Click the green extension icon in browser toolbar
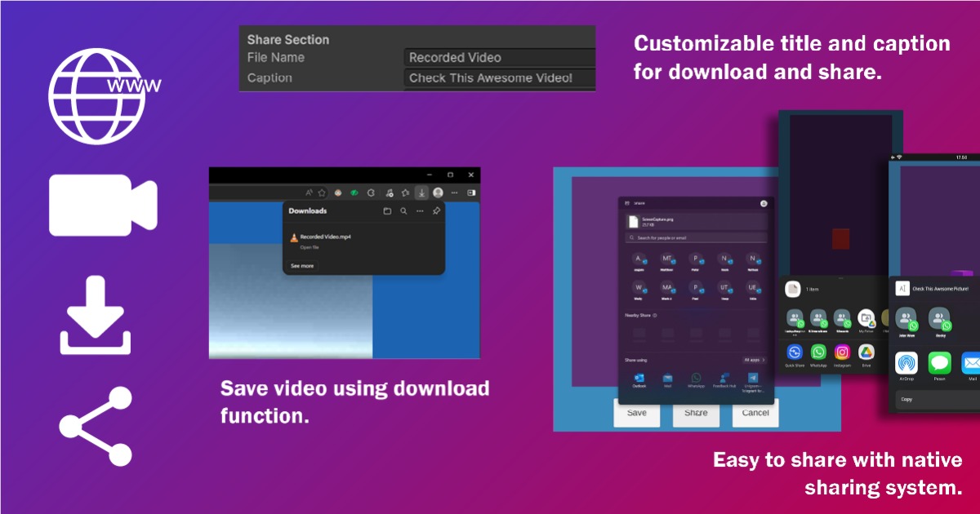The height and width of the screenshot is (514, 980). (x=354, y=193)
